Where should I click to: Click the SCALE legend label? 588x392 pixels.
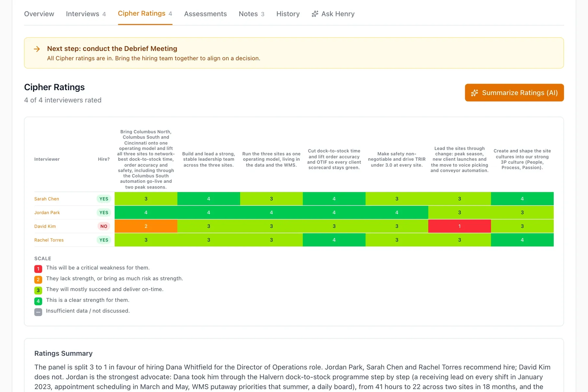(x=43, y=258)
